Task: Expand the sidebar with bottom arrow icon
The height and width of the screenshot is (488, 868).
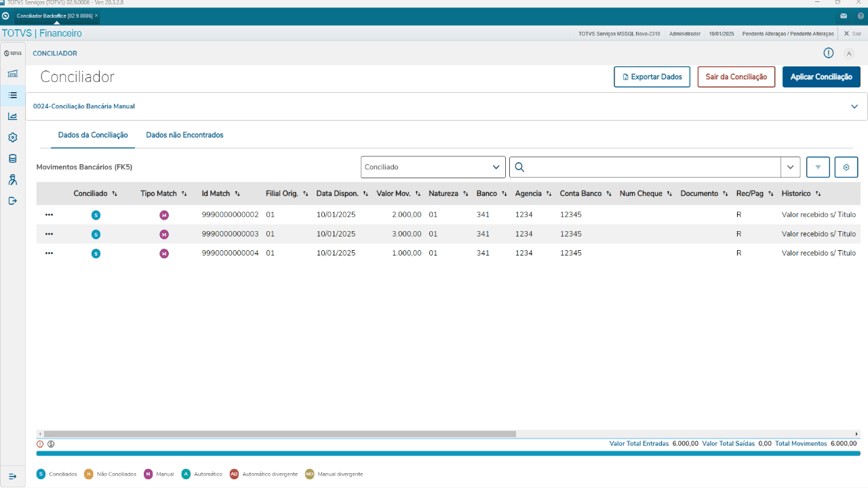Action: pos(12,476)
